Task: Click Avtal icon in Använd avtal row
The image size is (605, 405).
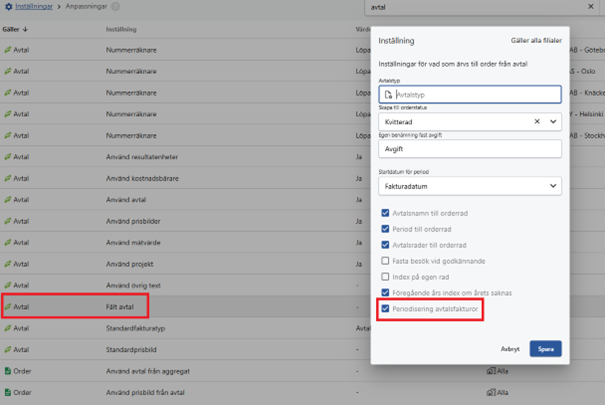Action: pos(8,199)
